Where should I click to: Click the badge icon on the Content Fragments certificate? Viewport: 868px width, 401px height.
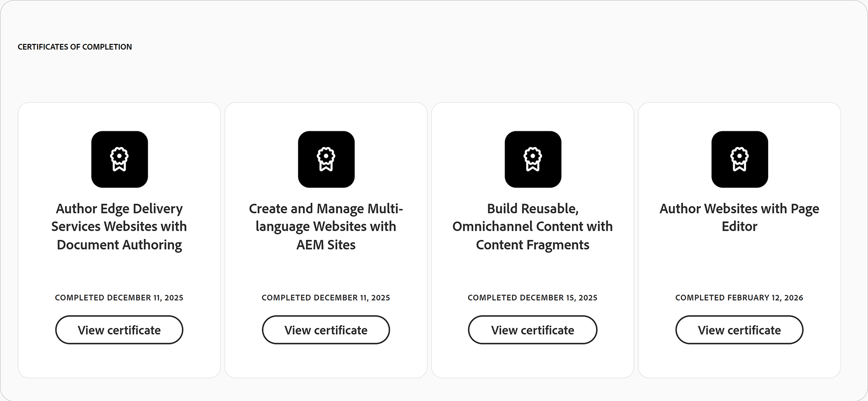pyautogui.click(x=533, y=159)
